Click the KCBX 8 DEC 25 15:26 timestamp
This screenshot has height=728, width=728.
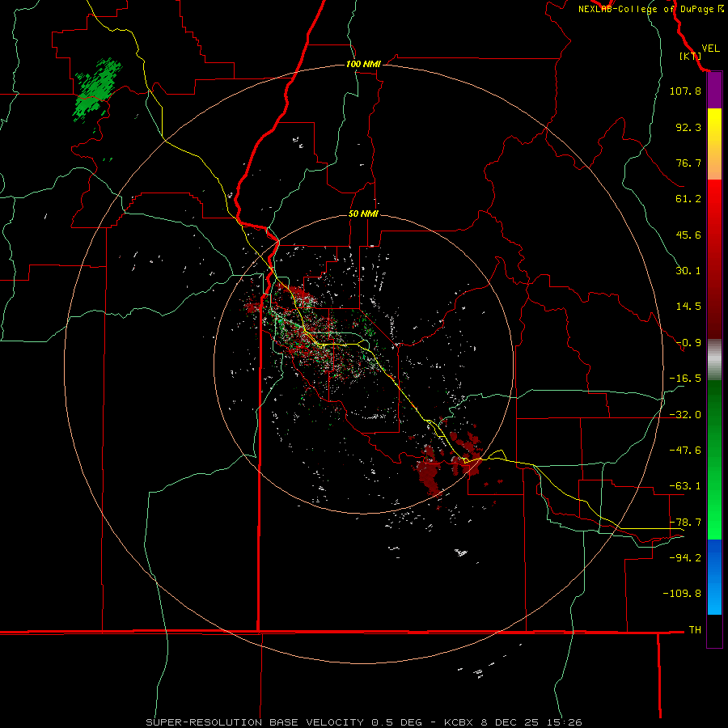coord(513,722)
